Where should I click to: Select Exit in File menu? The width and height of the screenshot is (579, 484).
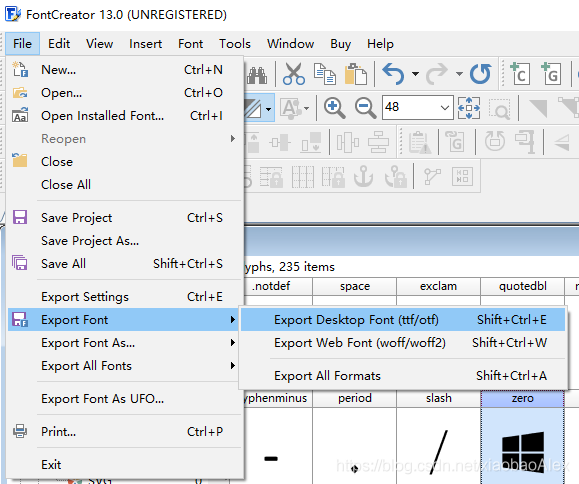[124, 464]
